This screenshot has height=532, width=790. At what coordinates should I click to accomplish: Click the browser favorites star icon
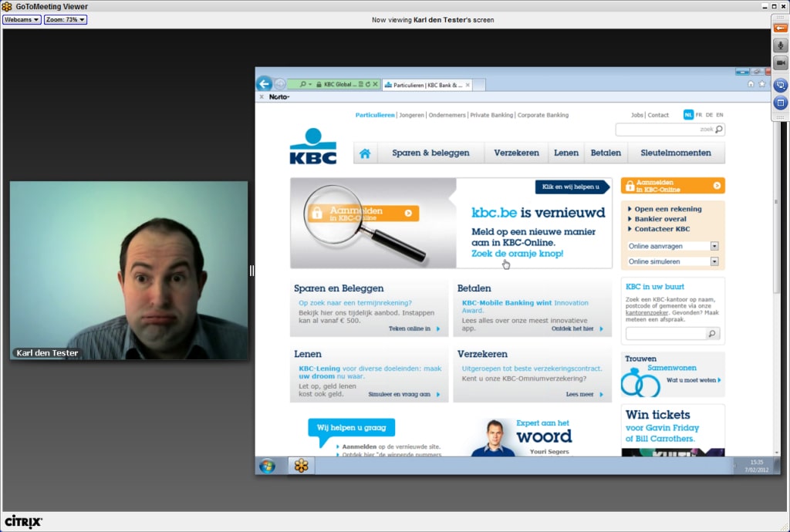(761, 84)
